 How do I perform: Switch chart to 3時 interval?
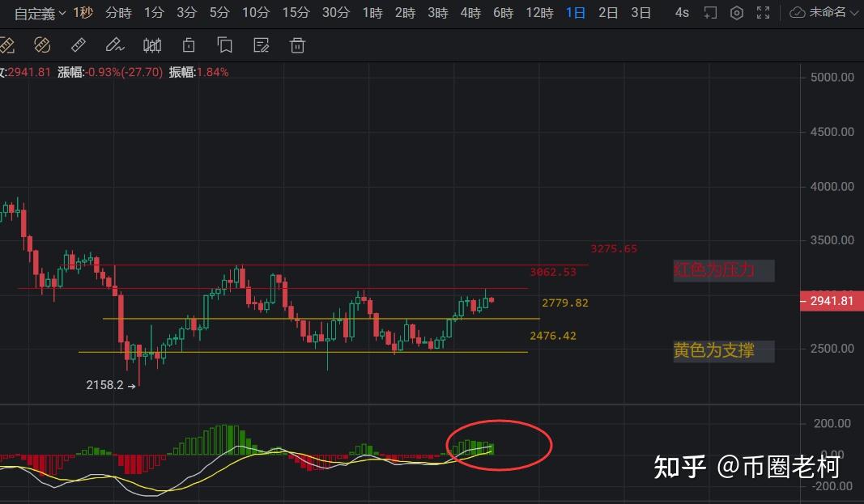tap(438, 13)
